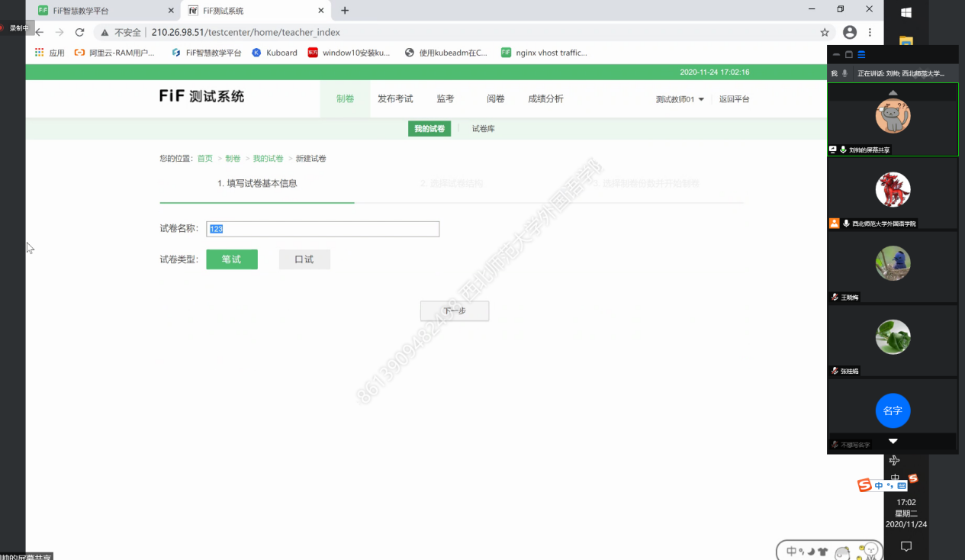Switch meeting panel to list view icon

(x=861, y=55)
